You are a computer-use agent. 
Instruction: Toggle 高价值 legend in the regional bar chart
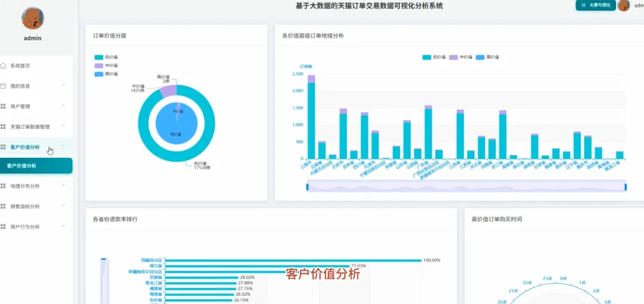487,57
